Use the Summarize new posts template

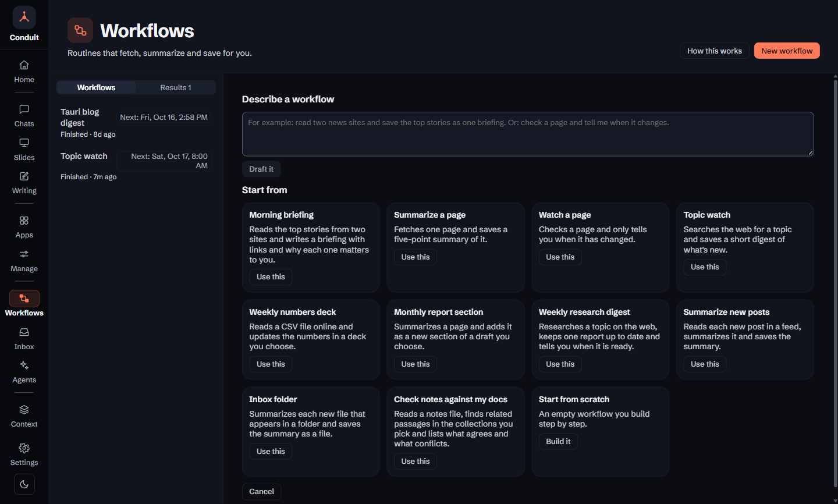coord(705,364)
